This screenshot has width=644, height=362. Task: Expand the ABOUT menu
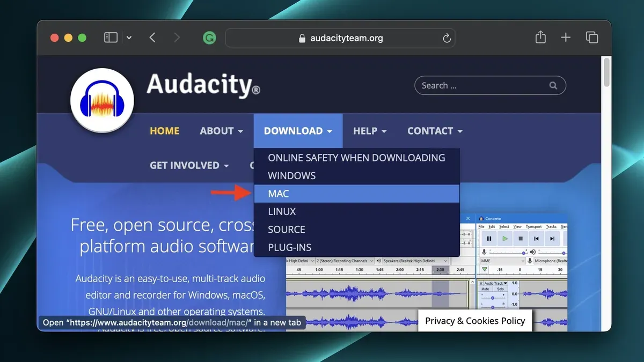[x=221, y=131]
